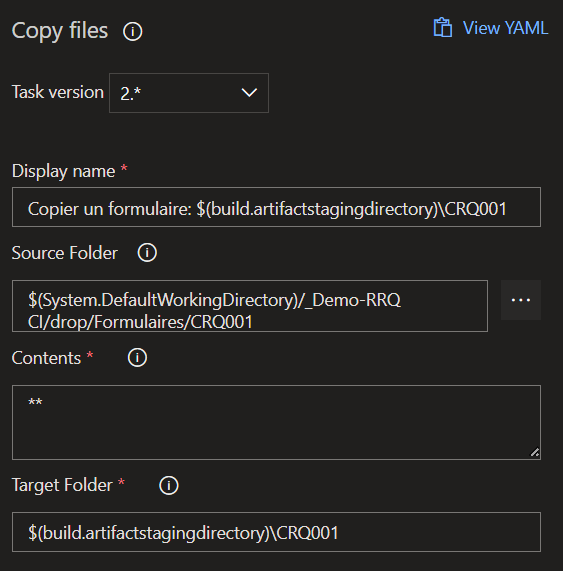Click the Copy files info icon
563x571 pixels.
click(x=133, y=31)
